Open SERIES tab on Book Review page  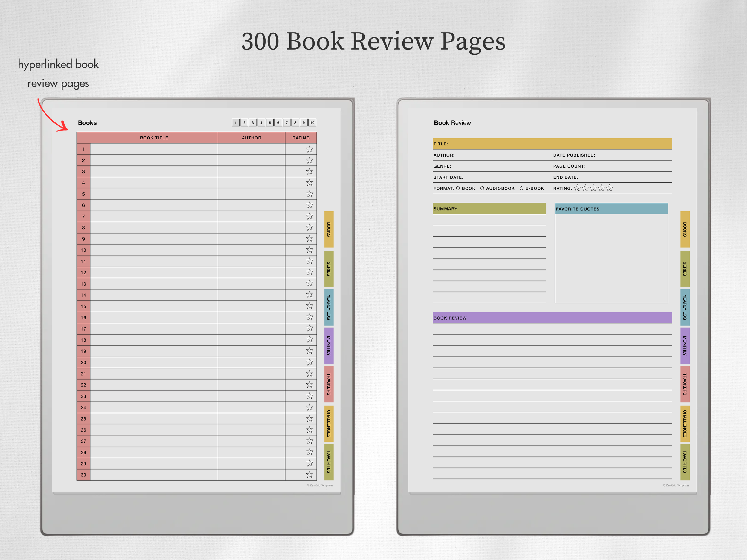coord(685,269)
